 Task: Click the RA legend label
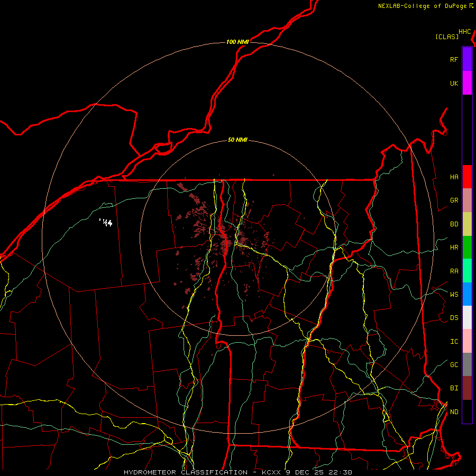[454, 271]
